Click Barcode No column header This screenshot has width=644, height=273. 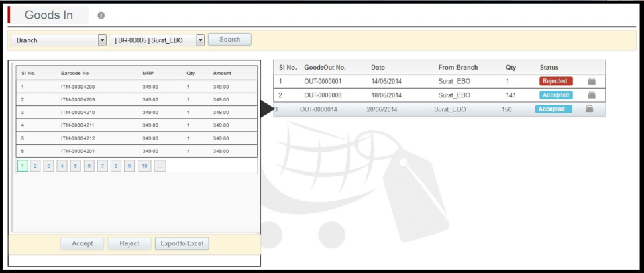click(x=74, y=73)
